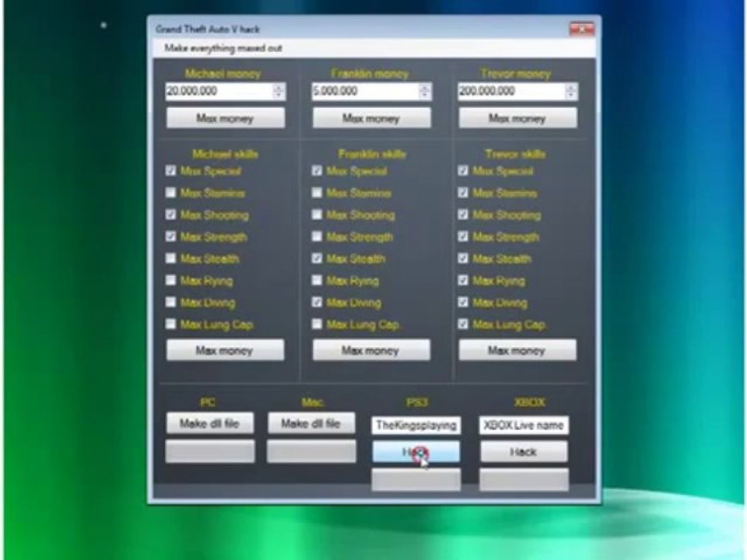Click Trevor money spinner arrows
The height and width of the screenshot is (560, 747).
[571, 91]
